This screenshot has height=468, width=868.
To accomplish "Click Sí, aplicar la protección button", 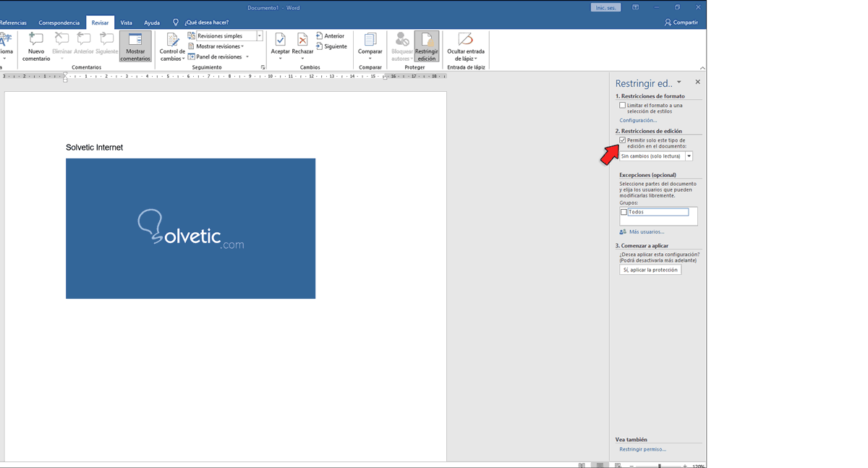I will tap(650, 270).
